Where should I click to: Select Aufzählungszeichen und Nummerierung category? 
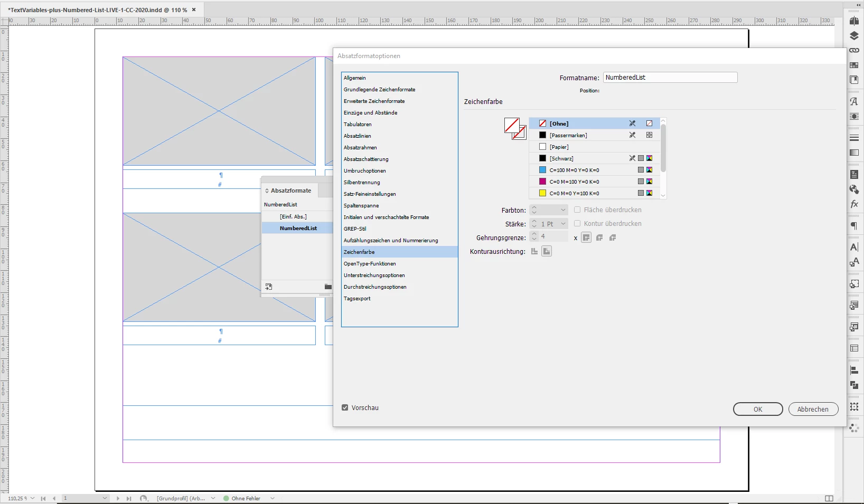tap(399, 240)
